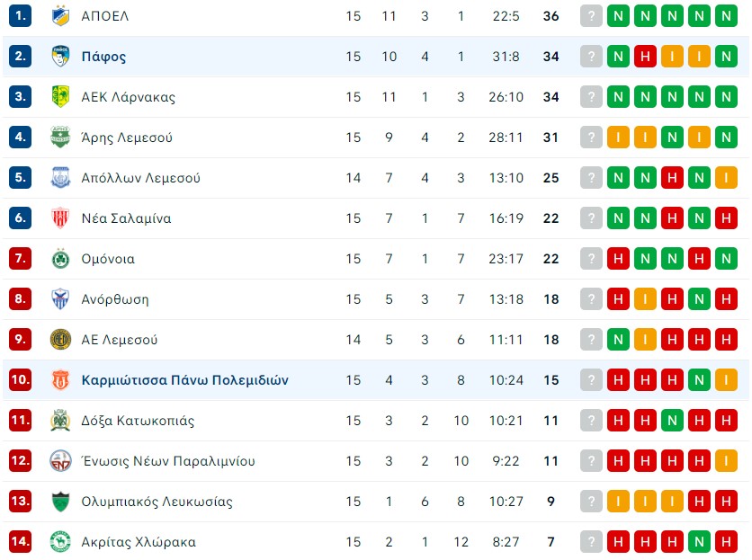Open the Νέα Σαλαμίνα team page
Viewport: 752px width, 560px height.
click(x=126, y=218)
